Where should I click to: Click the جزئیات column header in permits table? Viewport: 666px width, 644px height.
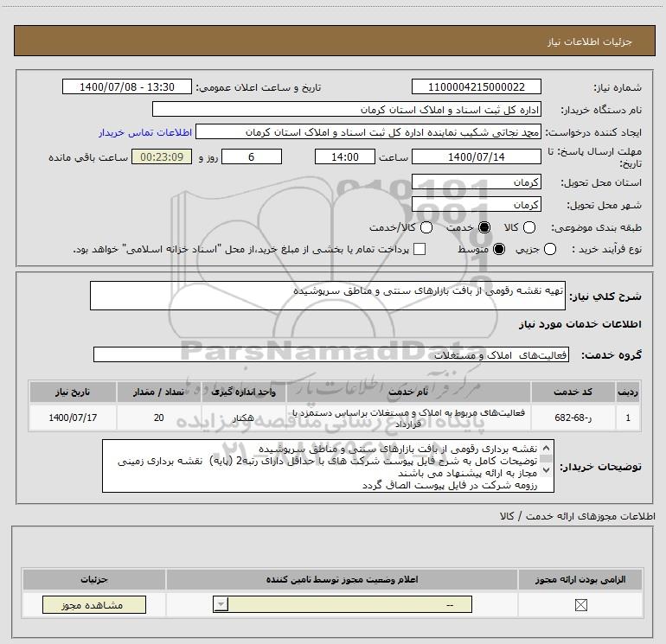pos(94,579)
